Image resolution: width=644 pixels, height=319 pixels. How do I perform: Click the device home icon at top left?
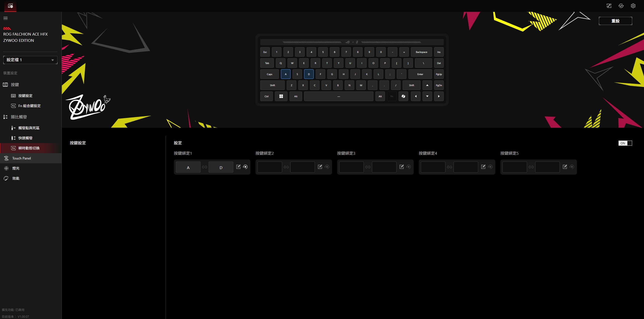coord(10,6)
